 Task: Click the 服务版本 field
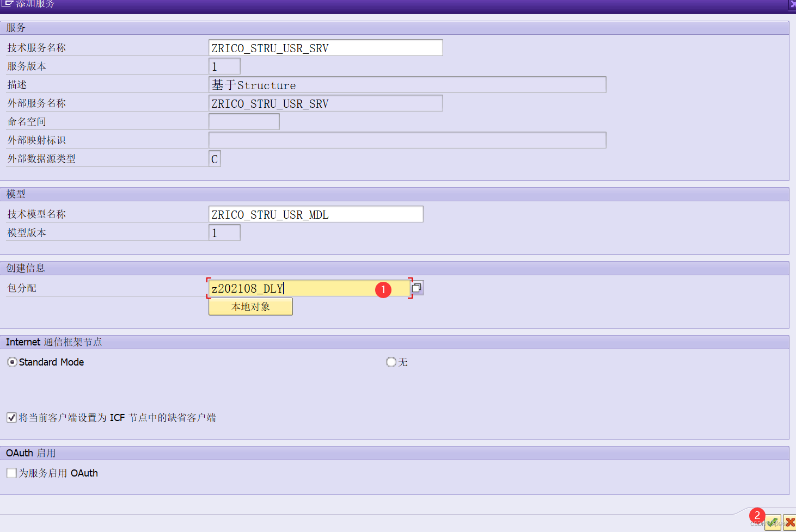tap(224, 66)
